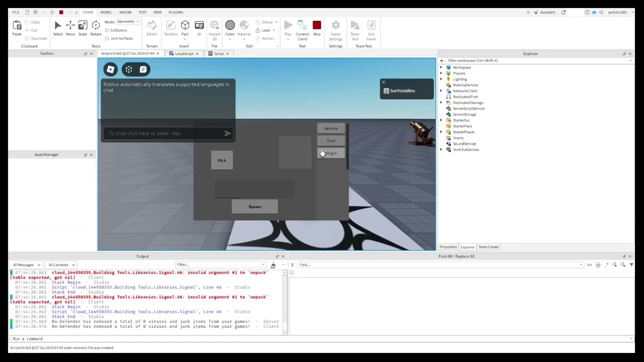Open the Toolbox from Insert group
644x362 pixels.
tap(171, 28)
